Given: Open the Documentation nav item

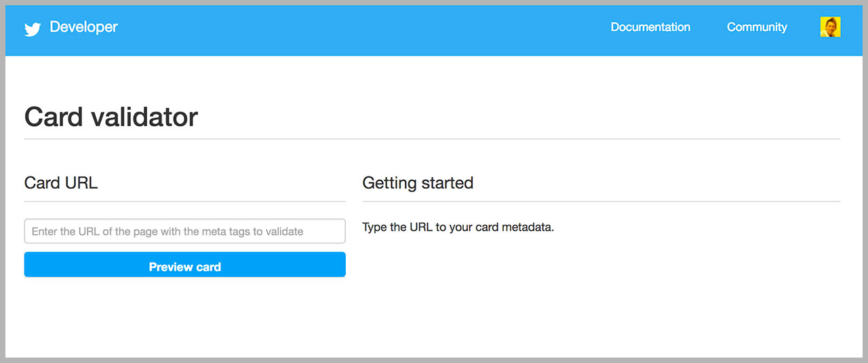Looking at the screenshot, I should tap(650, 27).
